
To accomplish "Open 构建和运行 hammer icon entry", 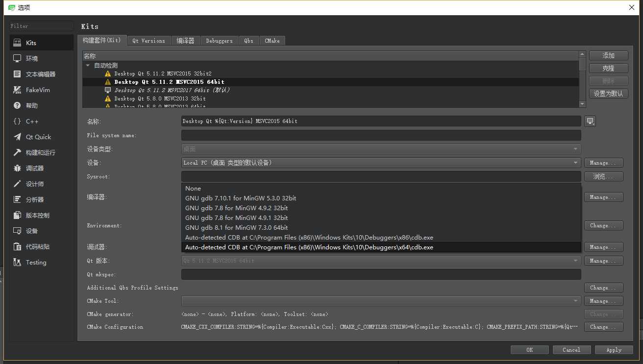I will click(18, 152).
